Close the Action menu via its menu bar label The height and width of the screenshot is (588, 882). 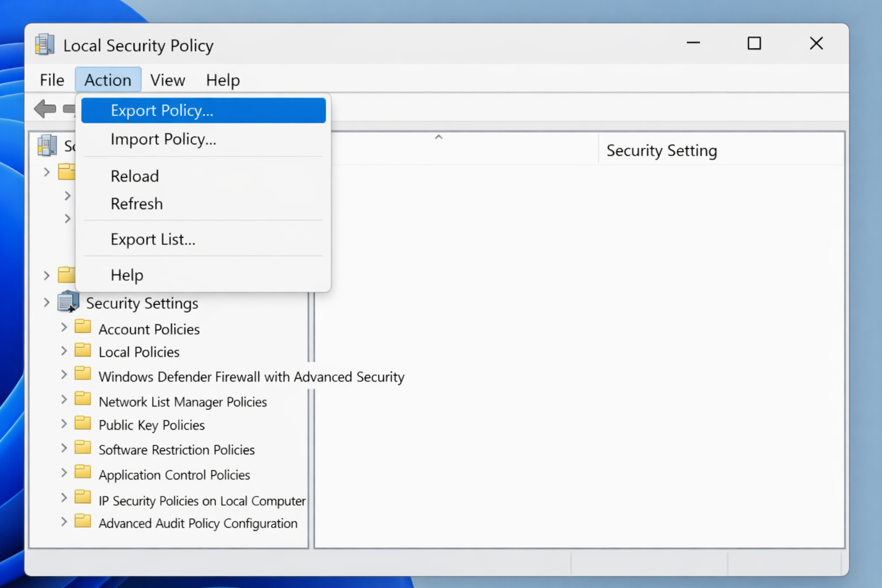108,80
